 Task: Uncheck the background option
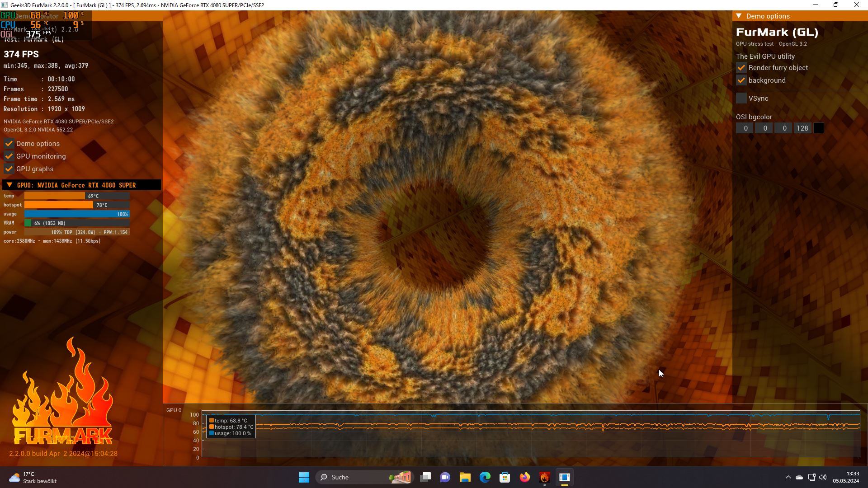(741, 80)
